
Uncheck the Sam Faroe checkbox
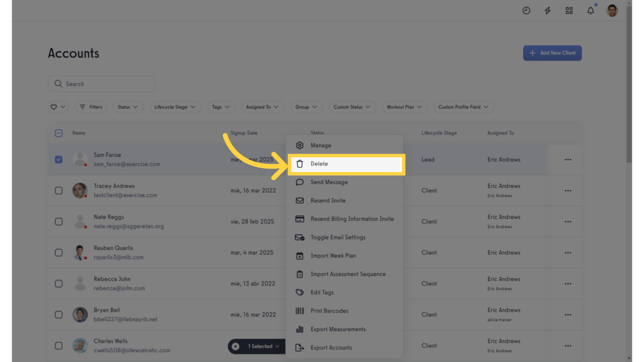(x=58, y=159)
